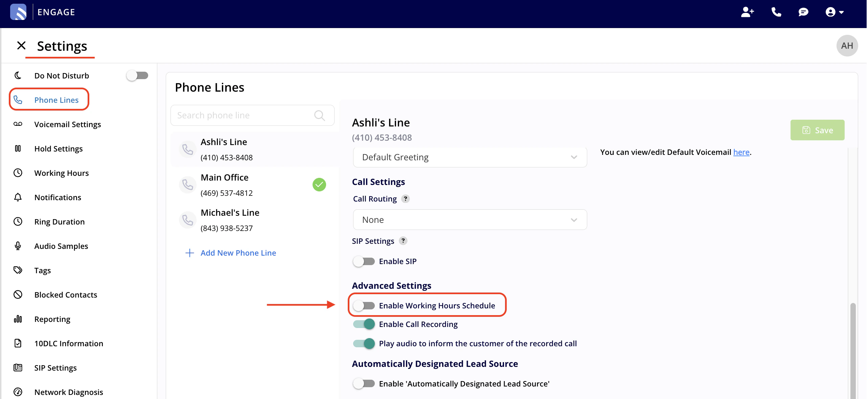Click the magnifier icon in the search box

319,115
